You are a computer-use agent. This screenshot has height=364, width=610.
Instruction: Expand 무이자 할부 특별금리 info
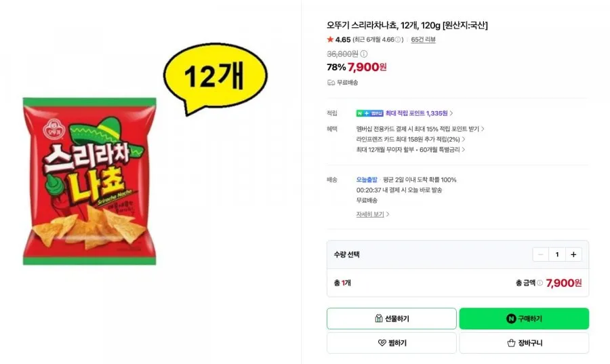coord(411,150)
